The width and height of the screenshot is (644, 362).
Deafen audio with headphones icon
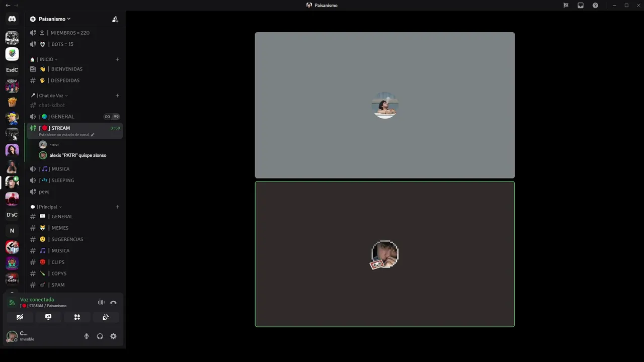tap(100, 336)
